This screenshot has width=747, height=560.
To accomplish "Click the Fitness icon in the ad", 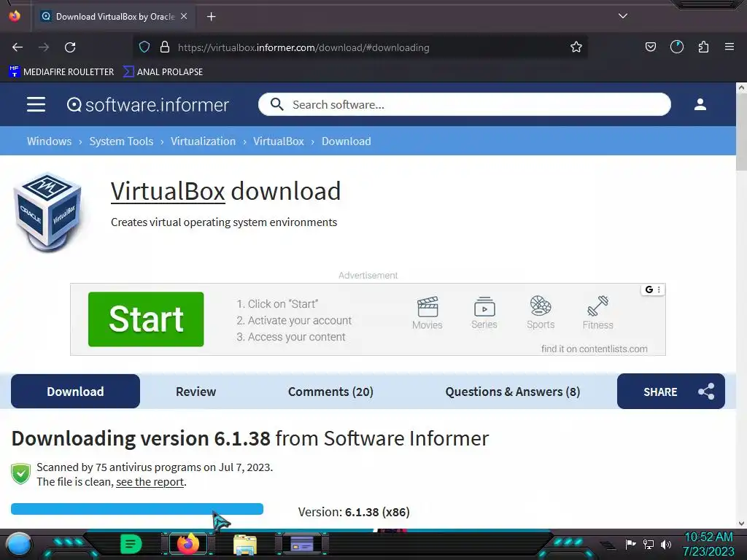I will tap(597, 306).
